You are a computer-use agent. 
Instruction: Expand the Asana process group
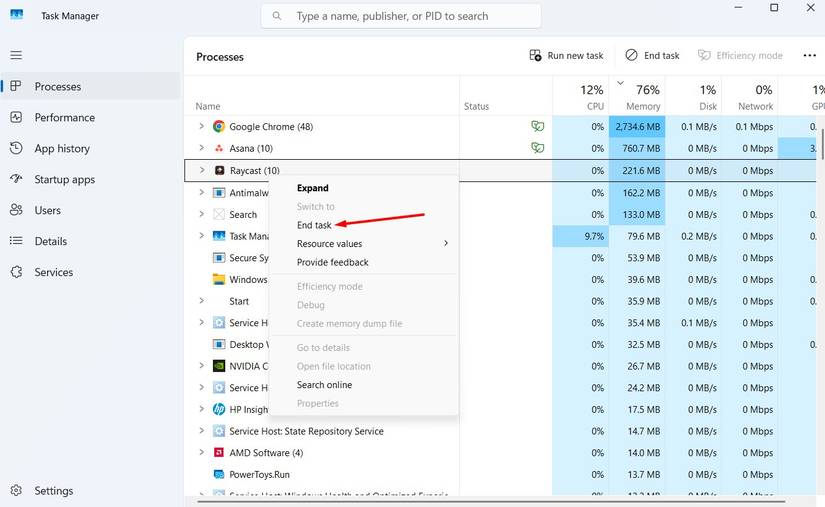coord(201,148)
